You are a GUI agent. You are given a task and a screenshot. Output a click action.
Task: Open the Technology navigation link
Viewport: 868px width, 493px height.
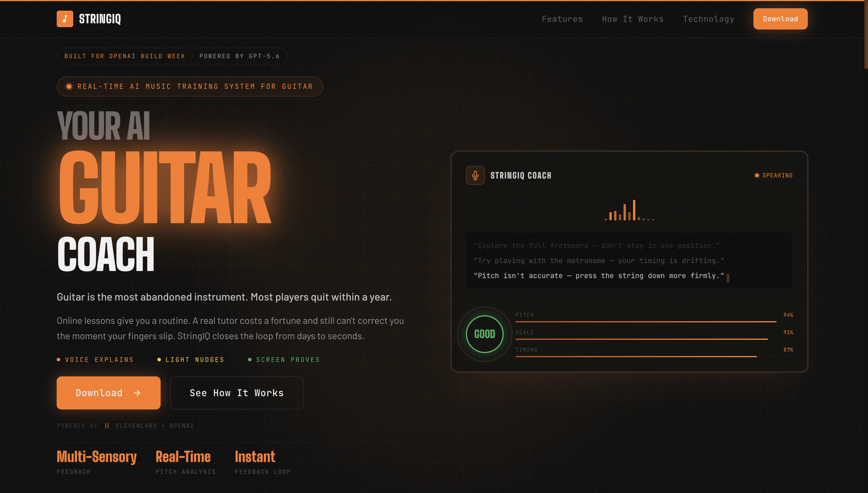[x=708, y=19]
